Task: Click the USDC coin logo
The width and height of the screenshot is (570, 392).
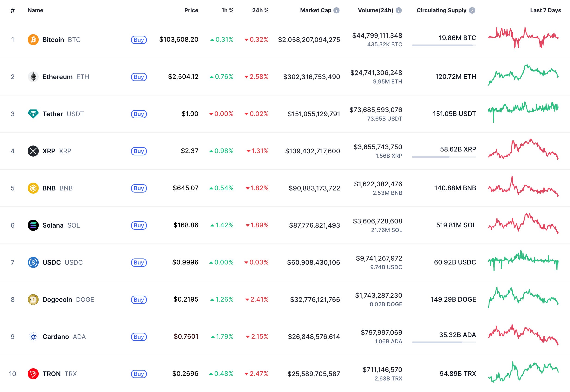Action: tap(33, 262)
